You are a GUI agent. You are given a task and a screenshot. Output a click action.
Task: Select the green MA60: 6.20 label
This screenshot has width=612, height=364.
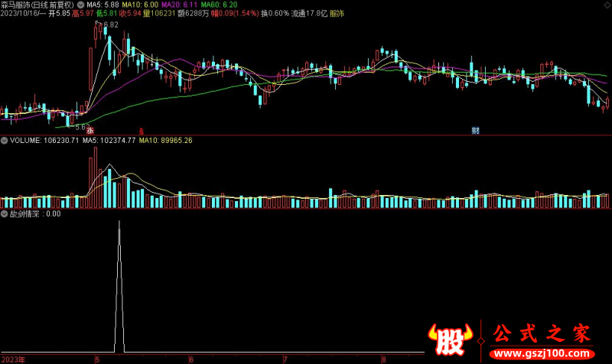click(219, 5)
